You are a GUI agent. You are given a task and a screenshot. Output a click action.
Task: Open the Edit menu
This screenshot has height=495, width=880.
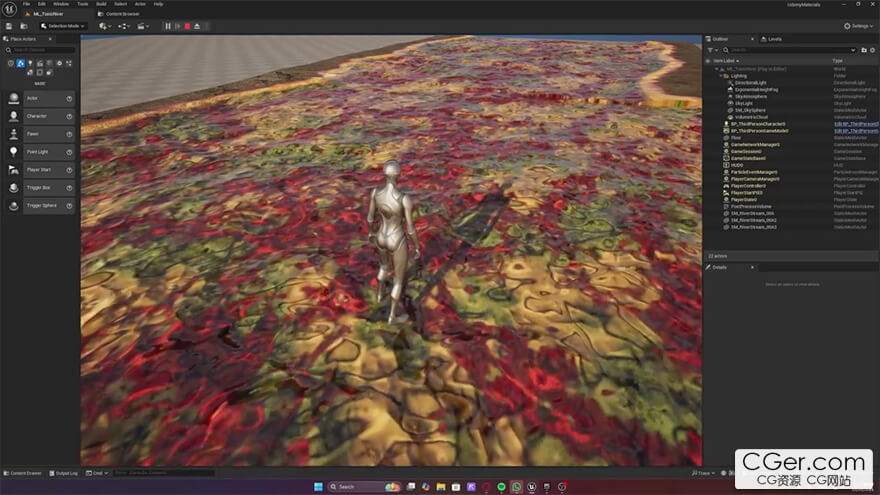tap(42, 4)
